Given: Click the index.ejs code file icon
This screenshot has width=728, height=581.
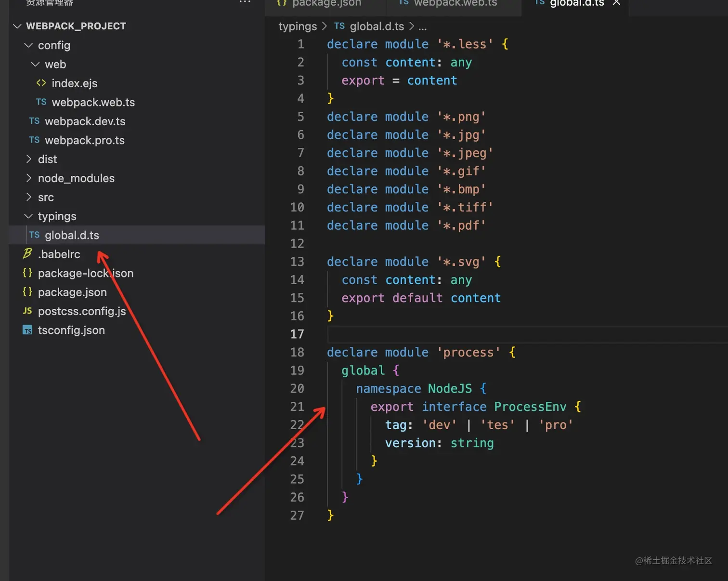Looking at the screenshot, I should pyautogui.click(x=41, y=83).
